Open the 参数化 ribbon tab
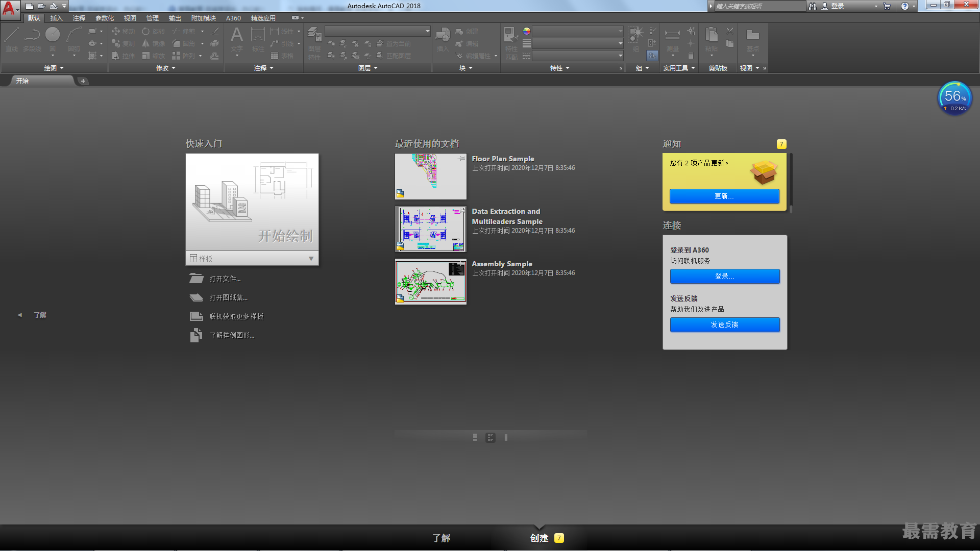The height and width of the screenshot is (551, 980). pos(105,18)
